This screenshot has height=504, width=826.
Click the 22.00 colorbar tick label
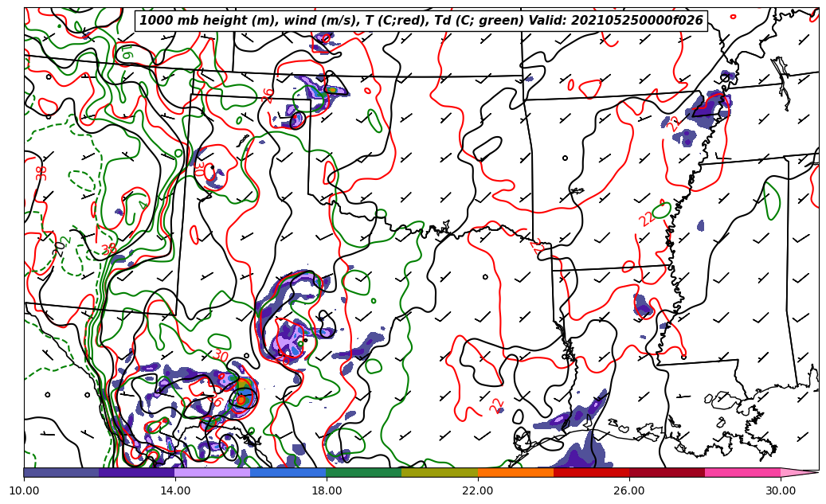click(x=478, y=490)
